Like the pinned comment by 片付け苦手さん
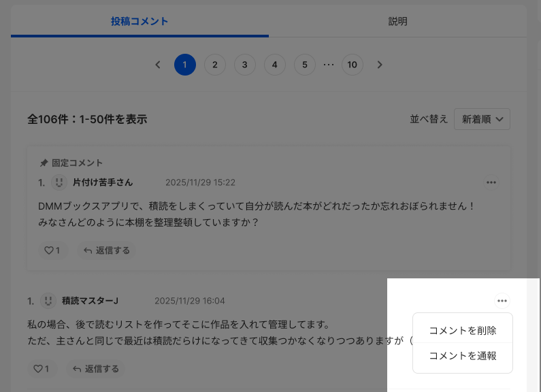This screenshot has width=541, height=392. 52,250
